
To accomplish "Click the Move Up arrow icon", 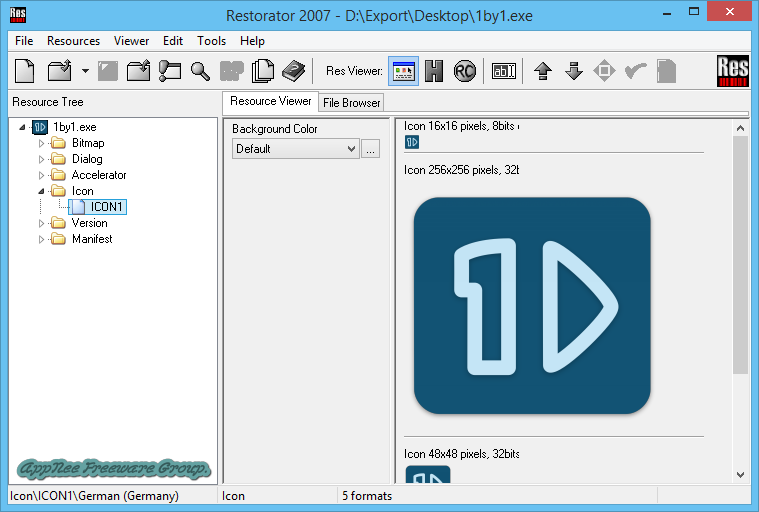I will click(x=543, y=71).
